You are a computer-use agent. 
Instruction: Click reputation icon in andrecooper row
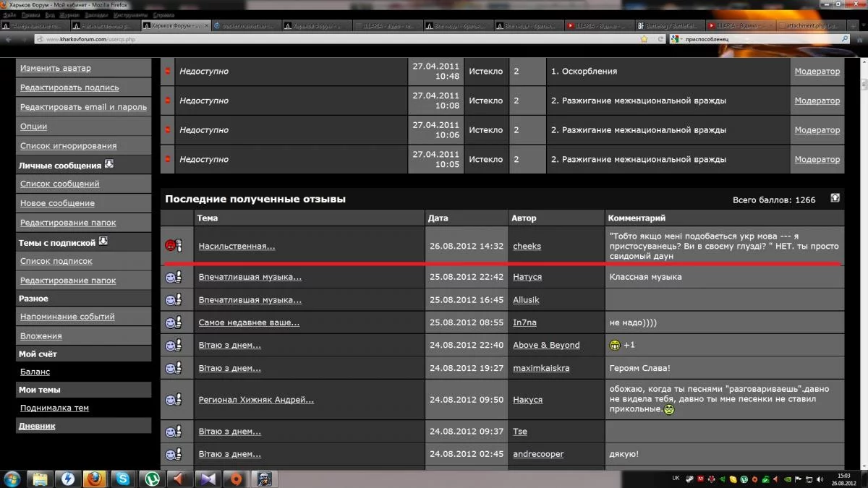174,454
